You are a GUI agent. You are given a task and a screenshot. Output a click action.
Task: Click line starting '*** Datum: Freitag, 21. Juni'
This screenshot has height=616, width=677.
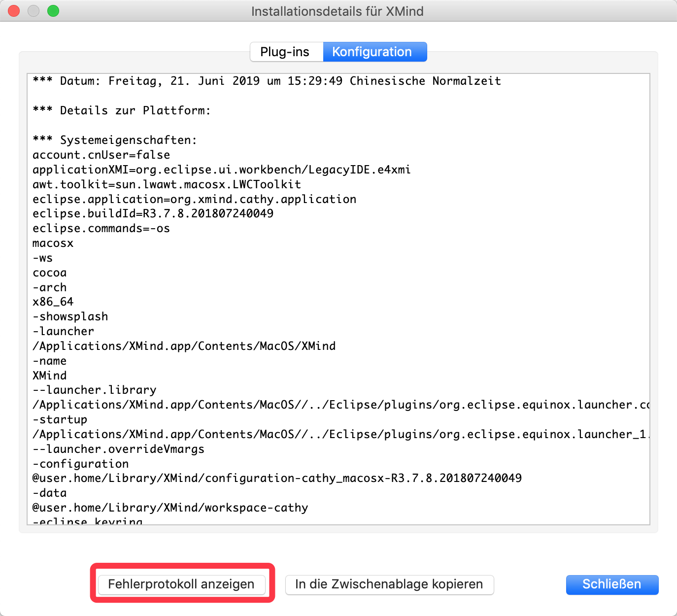click(267, 81)
